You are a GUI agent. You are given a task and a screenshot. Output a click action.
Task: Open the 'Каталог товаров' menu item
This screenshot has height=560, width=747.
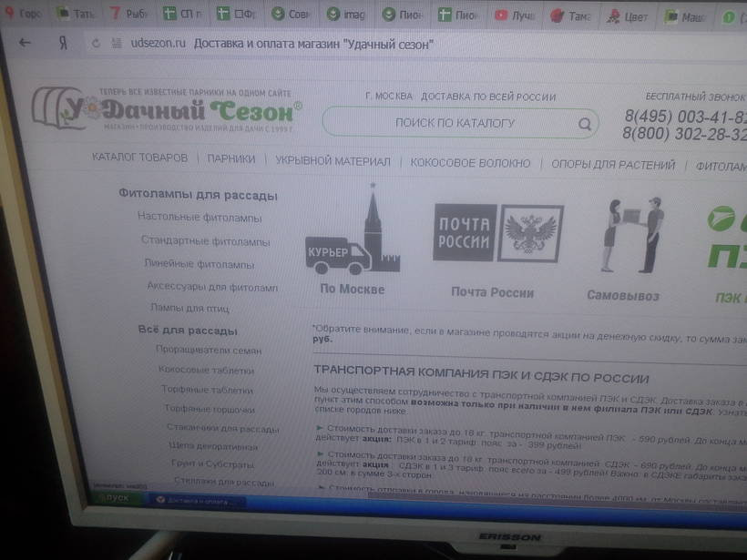click(139, 158)
